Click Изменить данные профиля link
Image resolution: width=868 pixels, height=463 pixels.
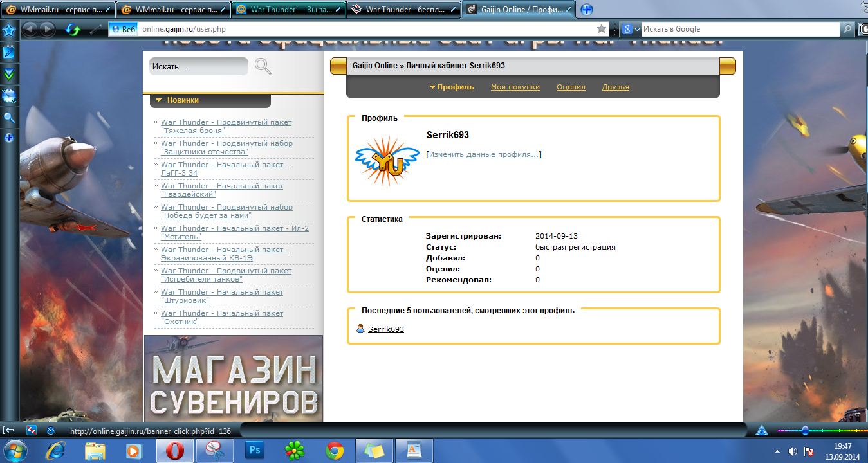484,154
